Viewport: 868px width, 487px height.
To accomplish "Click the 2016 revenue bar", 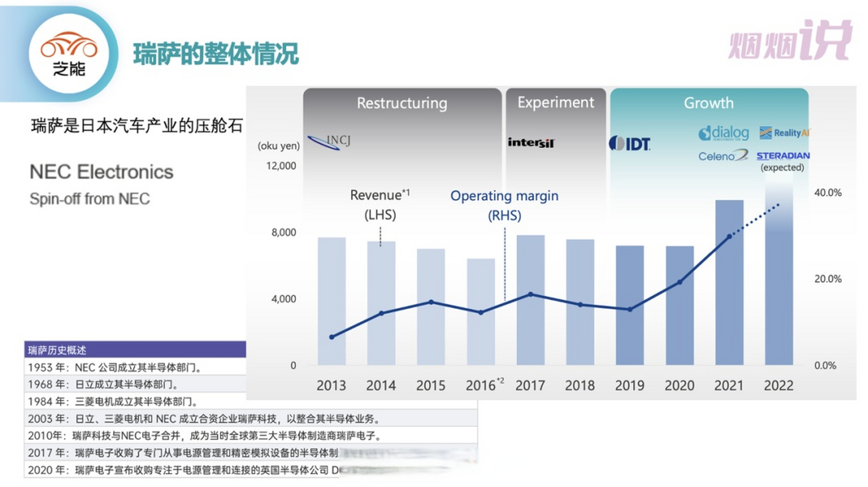I will 481,312.
